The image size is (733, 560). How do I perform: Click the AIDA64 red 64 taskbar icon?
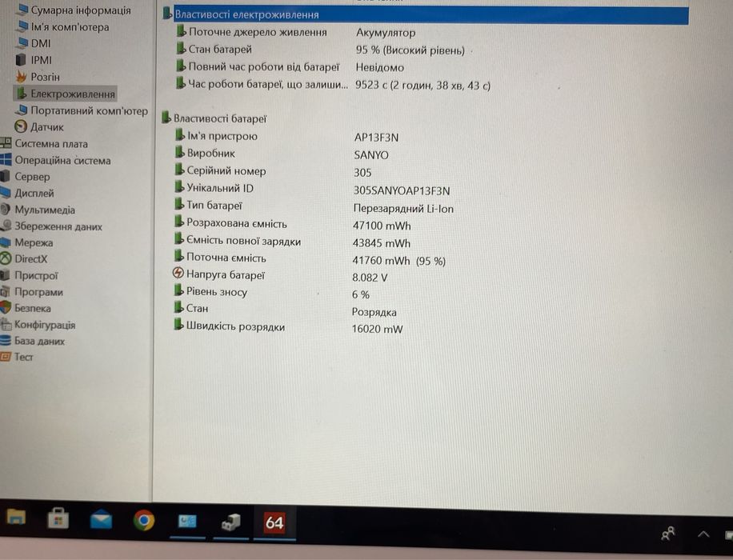tap(274, 522)
